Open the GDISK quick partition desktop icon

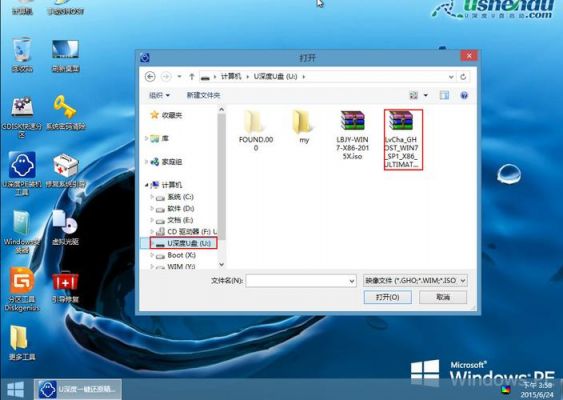point(22,117)
